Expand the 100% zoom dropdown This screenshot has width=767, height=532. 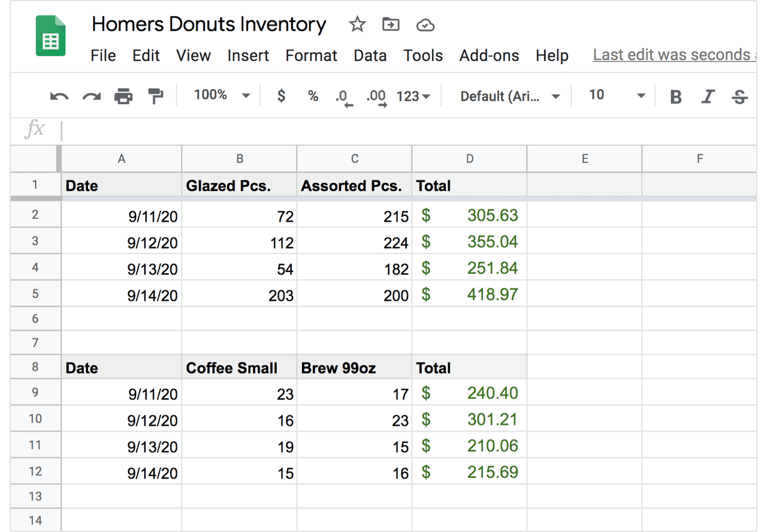(222, 95)
